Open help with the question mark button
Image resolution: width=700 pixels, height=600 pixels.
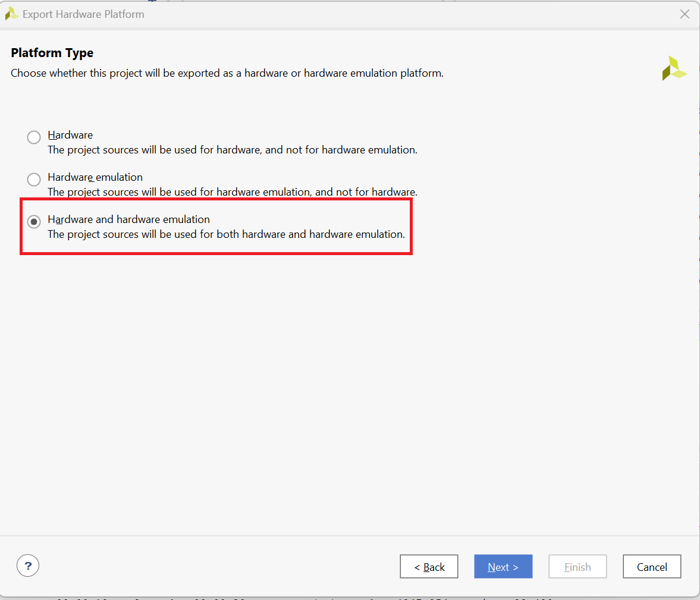[x=28, y=566]
